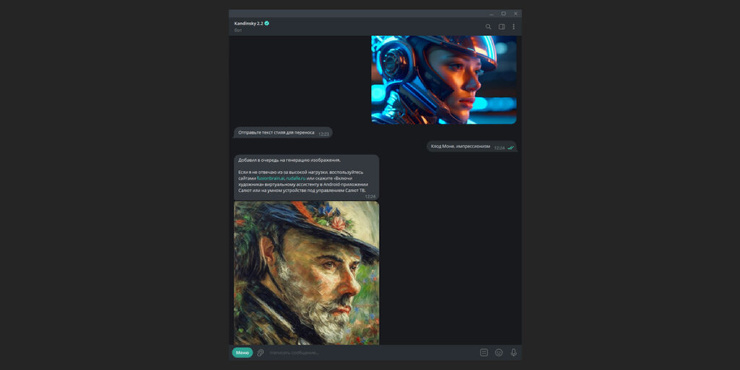Click the read checkmarks on Моне message
The height and width of the screenshot is (370, 740).
coord(511,148)
